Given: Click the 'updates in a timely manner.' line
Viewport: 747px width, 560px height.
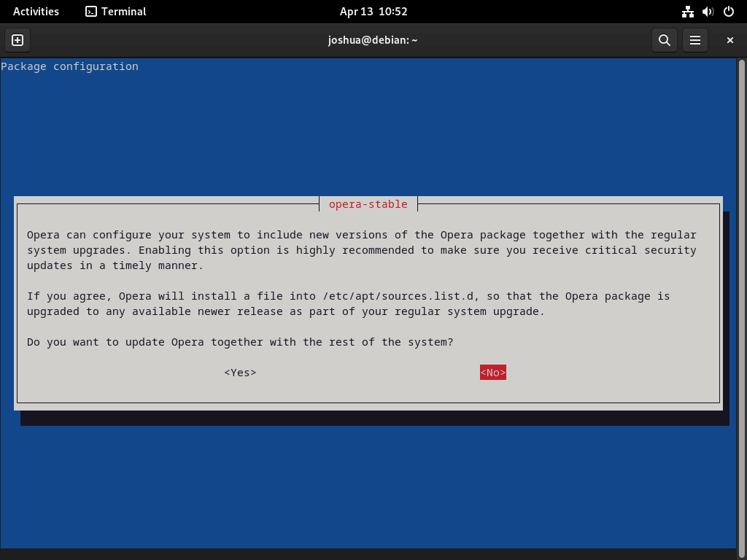Looking at the screenshot, I should [x=115, y=265].
